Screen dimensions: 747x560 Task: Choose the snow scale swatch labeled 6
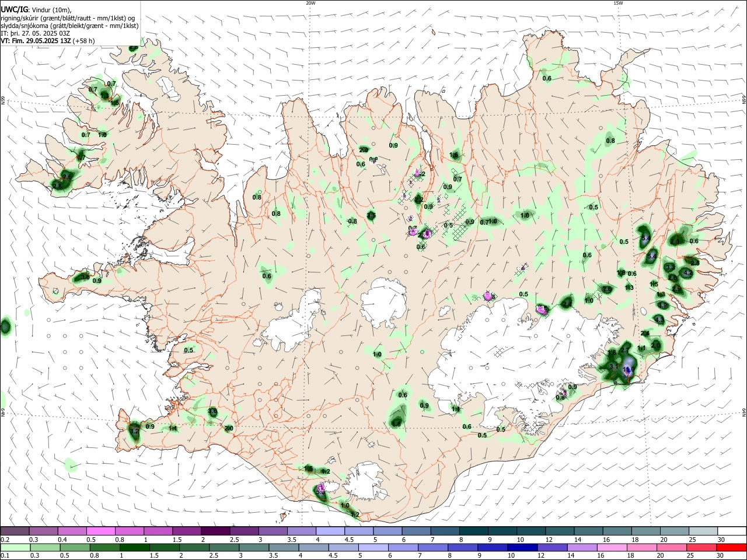pos(416,531)
